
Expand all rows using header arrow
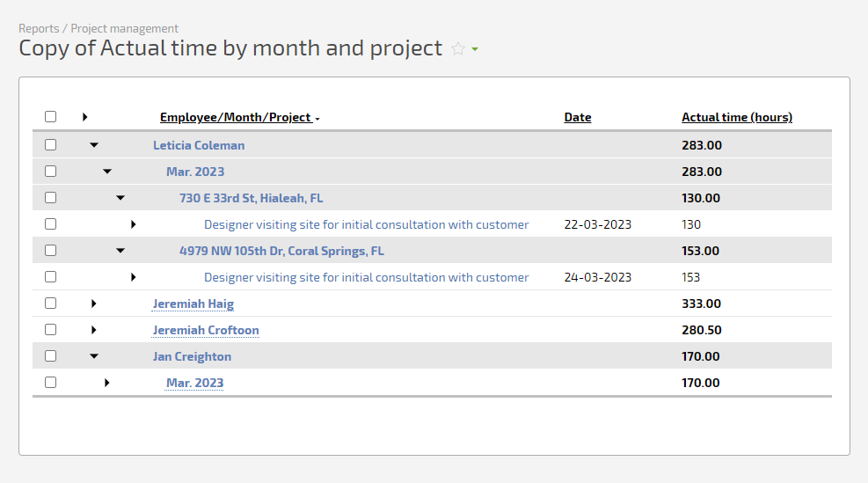[84, 117]
